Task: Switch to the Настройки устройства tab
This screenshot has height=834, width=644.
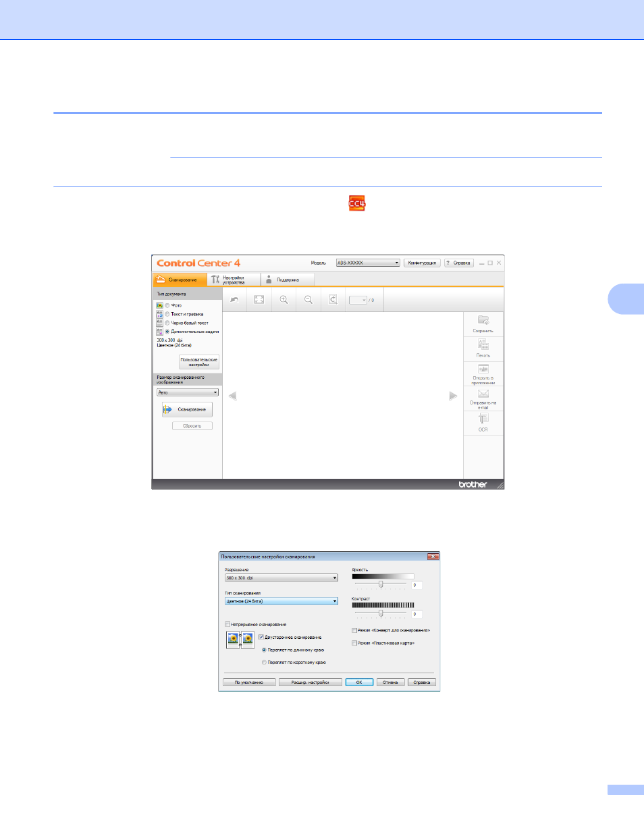Action: 233,280
